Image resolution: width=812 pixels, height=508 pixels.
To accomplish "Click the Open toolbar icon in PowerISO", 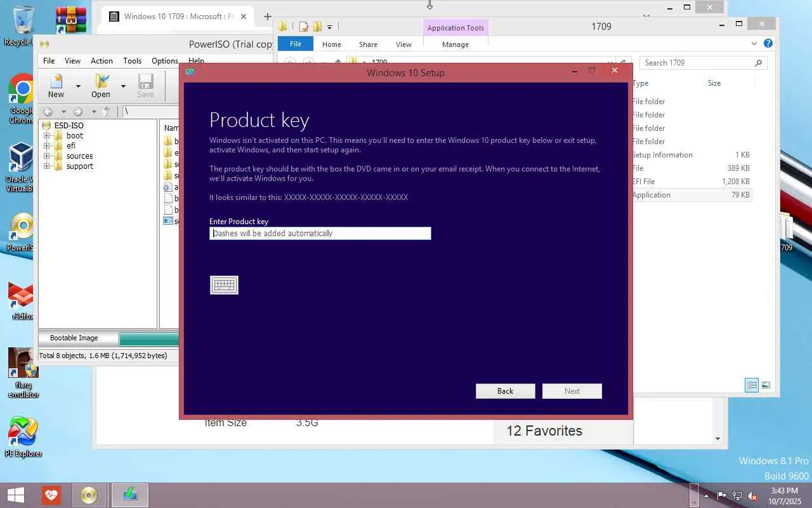I will [x=101, y=86].
